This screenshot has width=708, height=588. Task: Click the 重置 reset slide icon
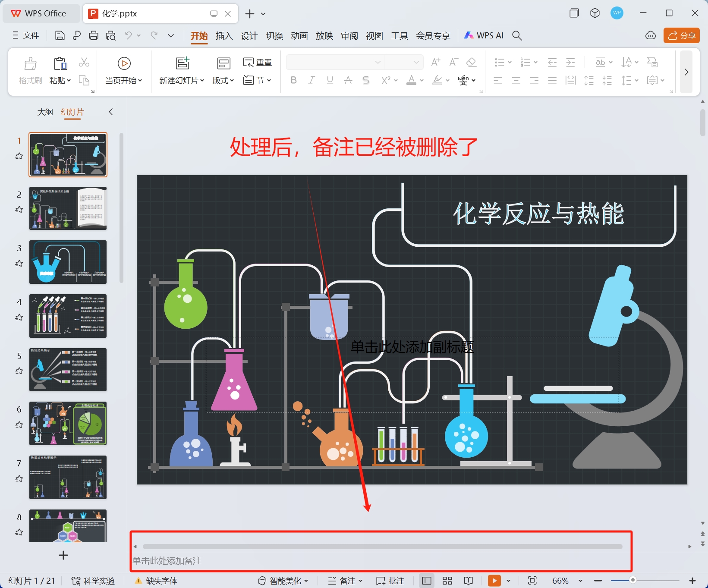coord(258,62)
